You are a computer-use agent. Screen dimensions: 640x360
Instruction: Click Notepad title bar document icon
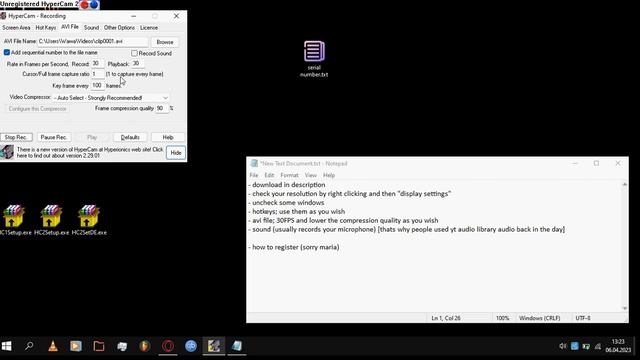click(x=254, y=163)
